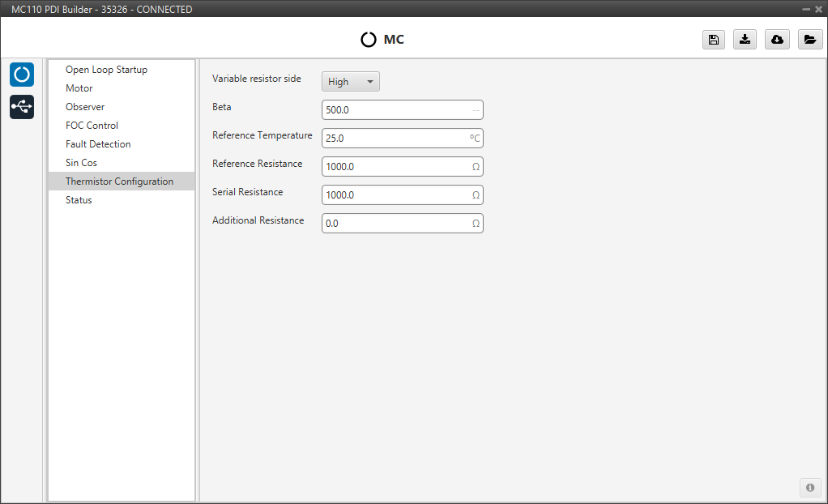Viewport: 828px width, 504px height.
Task: Open the Variable resistor side dropdown
Action: 351,82
